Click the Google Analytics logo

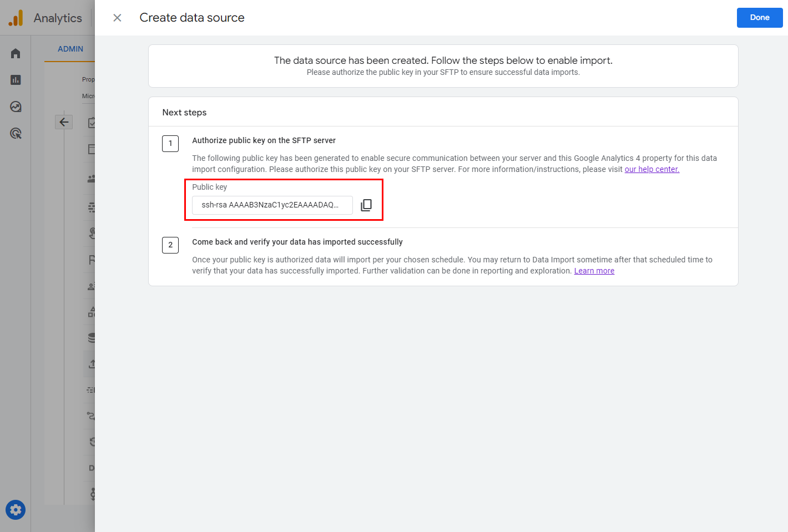pyautogui.click(x=16, y=18)
